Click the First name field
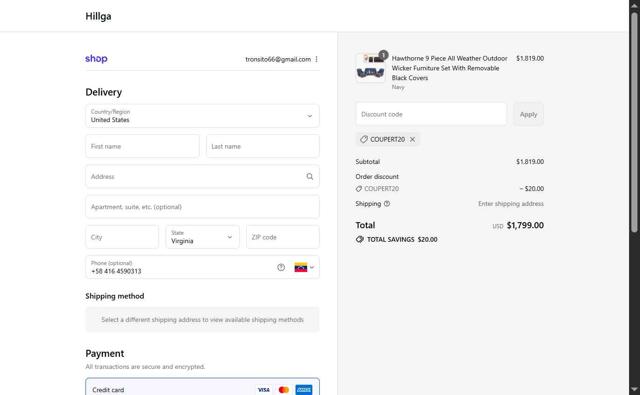The height and width of the screenshot is (395, 640). pos(142,146)
